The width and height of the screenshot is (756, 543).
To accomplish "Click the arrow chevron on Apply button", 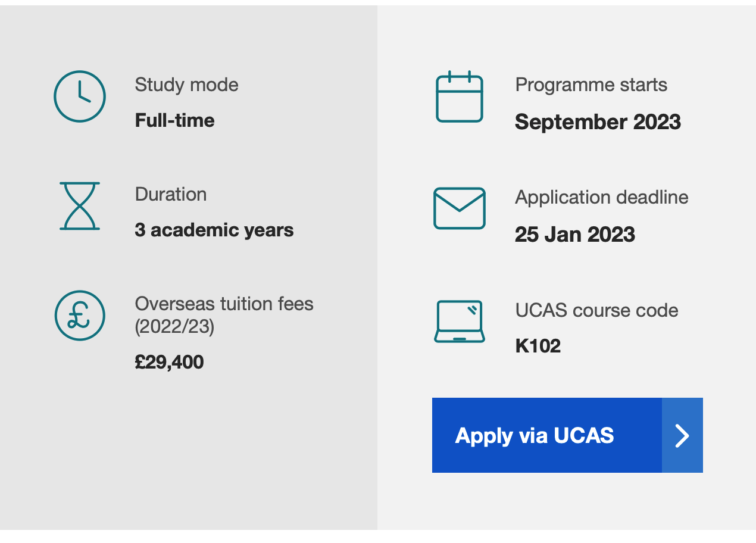I will click(682, 435).
